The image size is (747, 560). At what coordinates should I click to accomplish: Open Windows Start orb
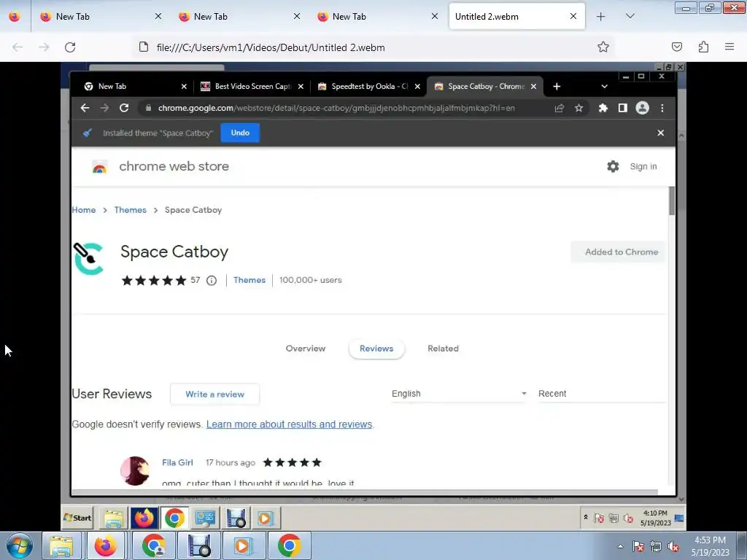(19, 545)
